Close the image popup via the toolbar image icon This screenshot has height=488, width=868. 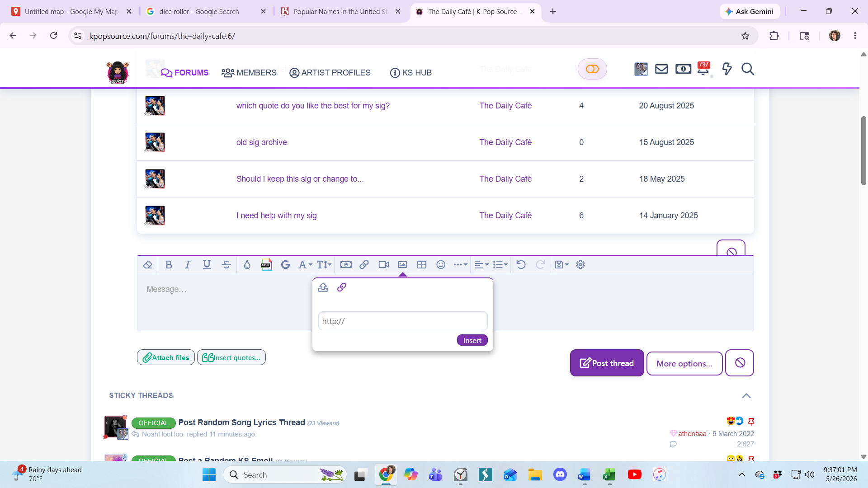pyautogui.click(x=402, y=265)
